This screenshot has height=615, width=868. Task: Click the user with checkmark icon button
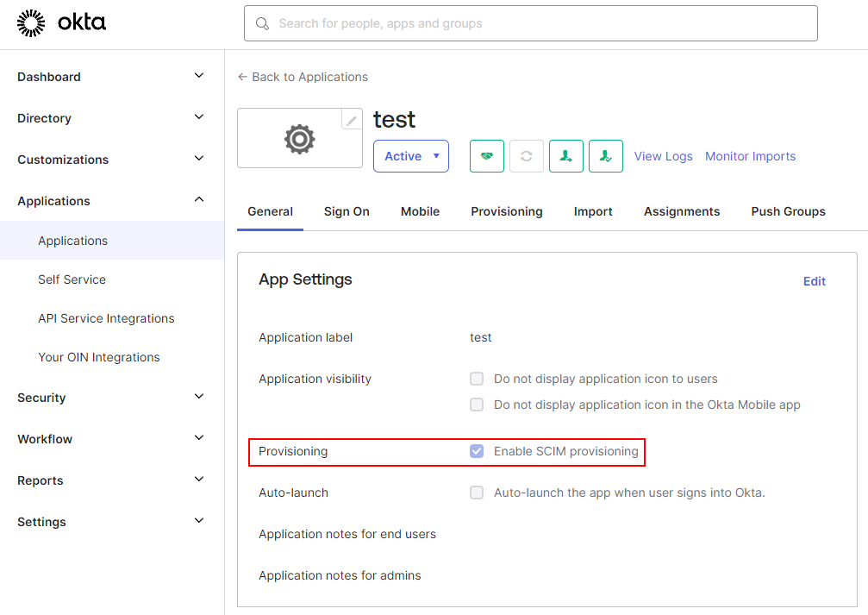pyautogui.click(x=606, y=156)
